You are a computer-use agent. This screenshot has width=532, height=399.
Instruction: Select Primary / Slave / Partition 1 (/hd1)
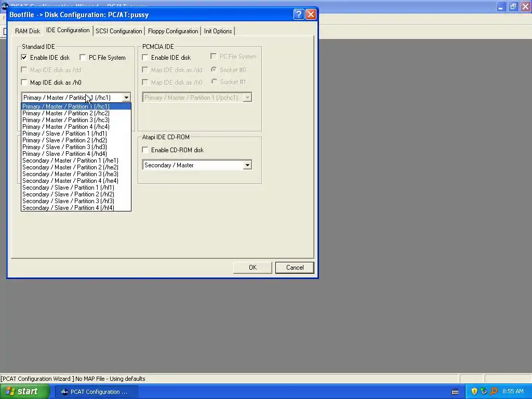[76, 134]
